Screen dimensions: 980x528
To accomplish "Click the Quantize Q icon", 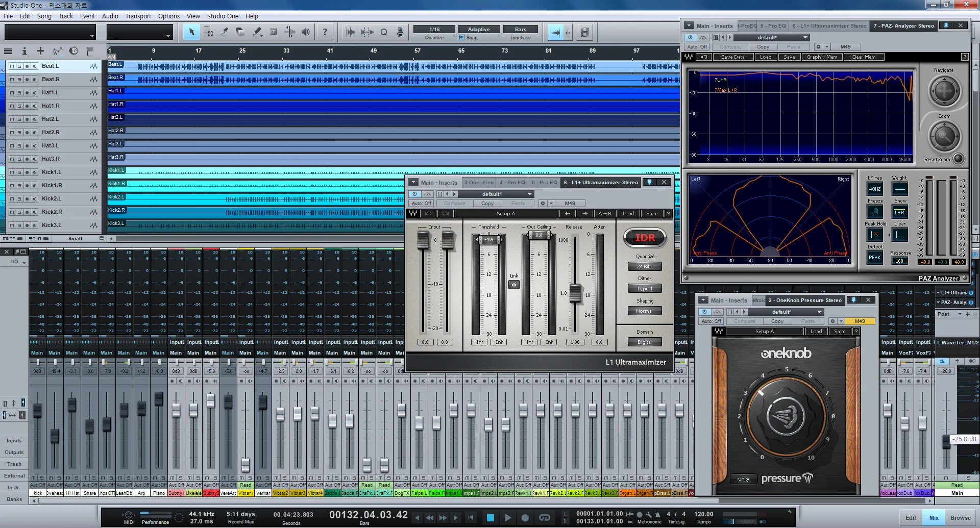I will tap(384, 32).
